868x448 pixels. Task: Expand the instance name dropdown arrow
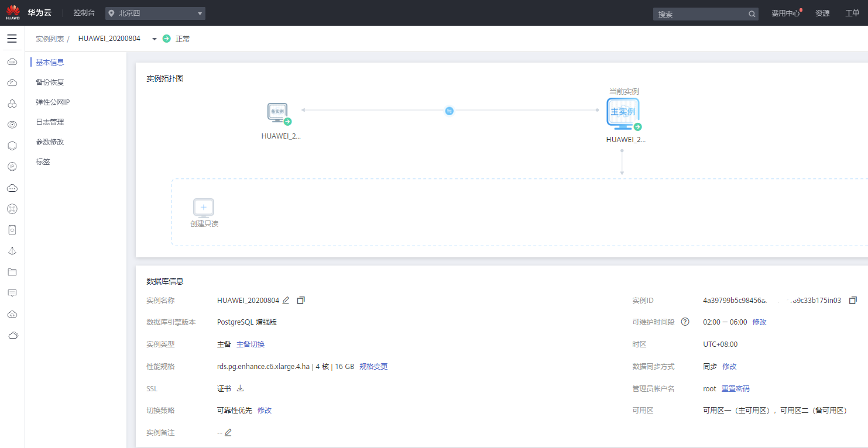click(155, 39)
